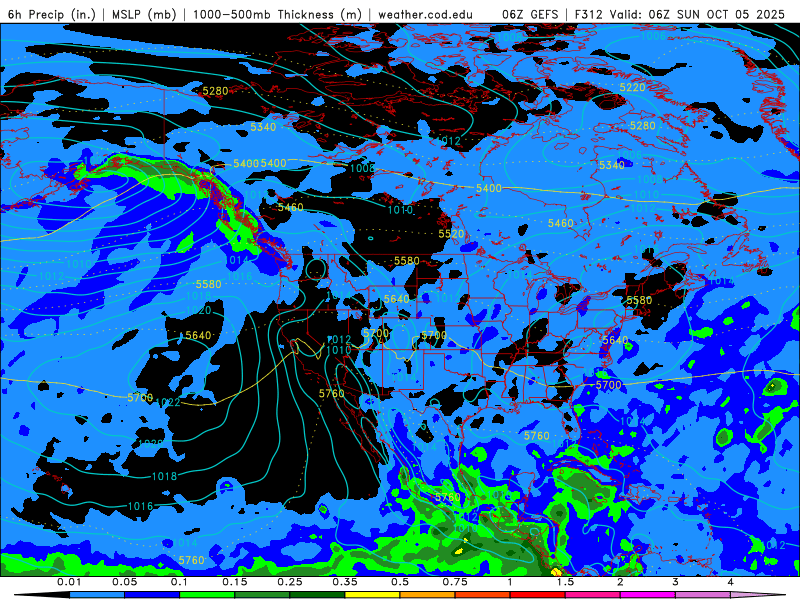Click the 1022 pressure contour label

[167, 402]
